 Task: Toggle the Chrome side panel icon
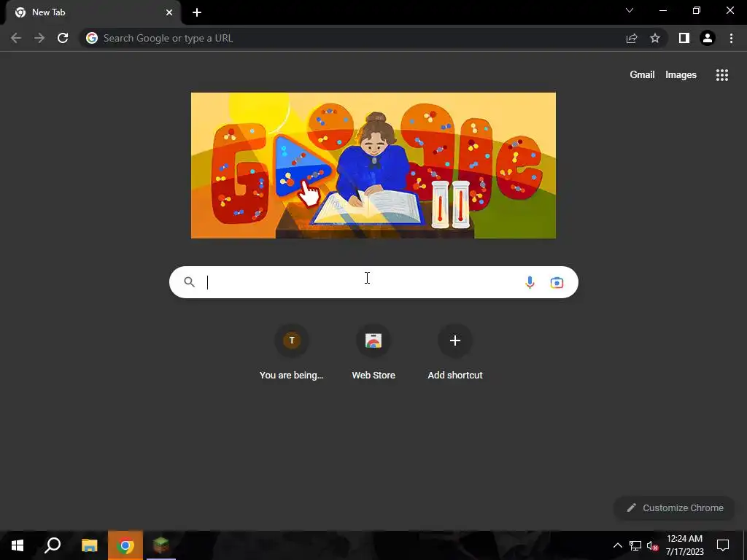684,38
